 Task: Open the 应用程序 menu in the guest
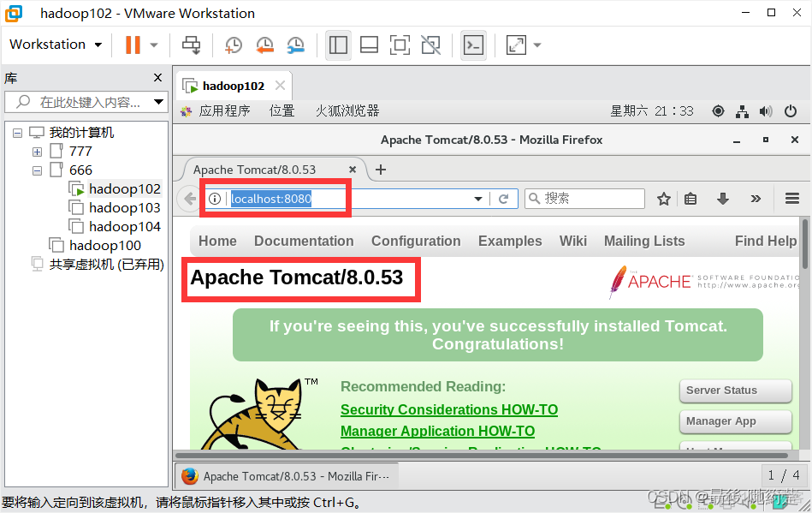(x=224, y=110)
